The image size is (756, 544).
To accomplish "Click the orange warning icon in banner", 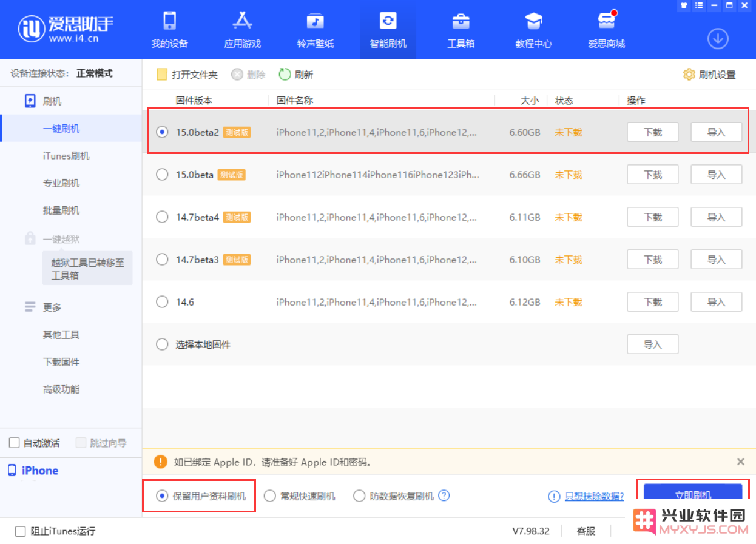I will (x=160, y=462).
